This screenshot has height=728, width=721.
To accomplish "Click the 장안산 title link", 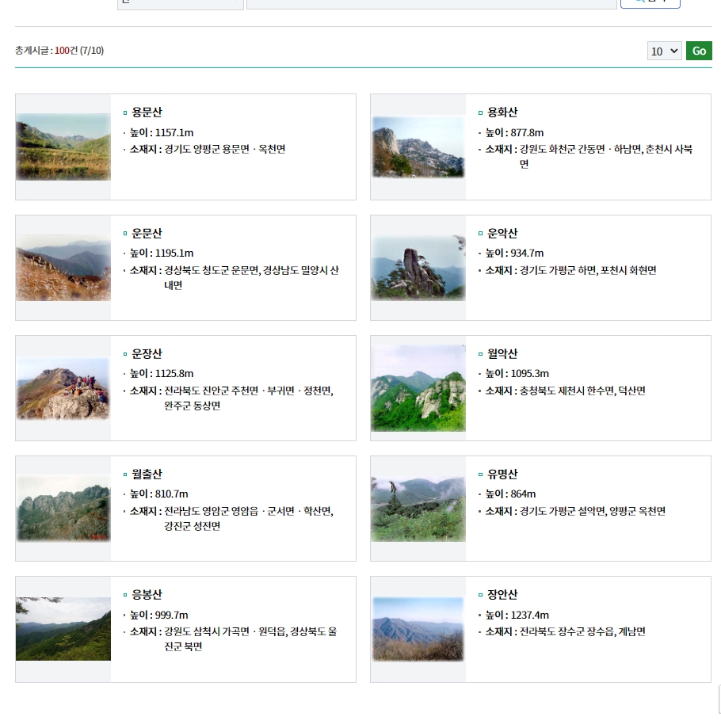I will click(502, 594).
